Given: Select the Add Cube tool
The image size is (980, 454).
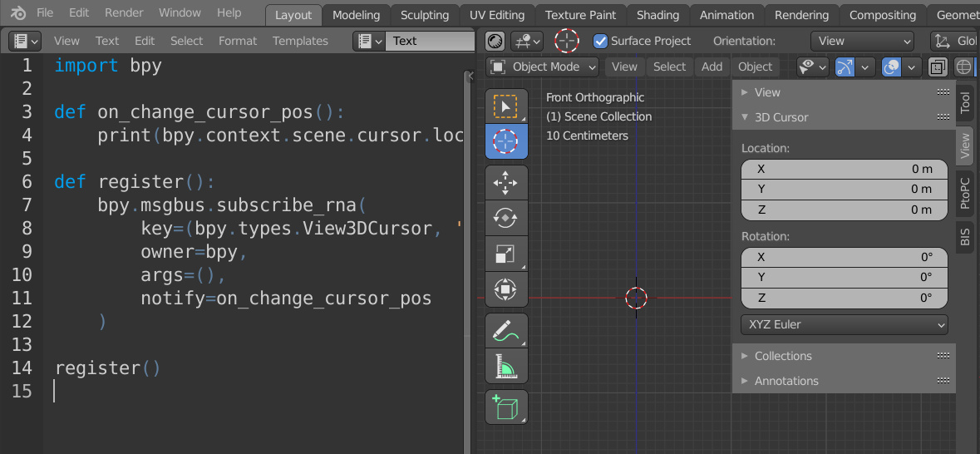Looking at the screenshot, I should point(507,407).
